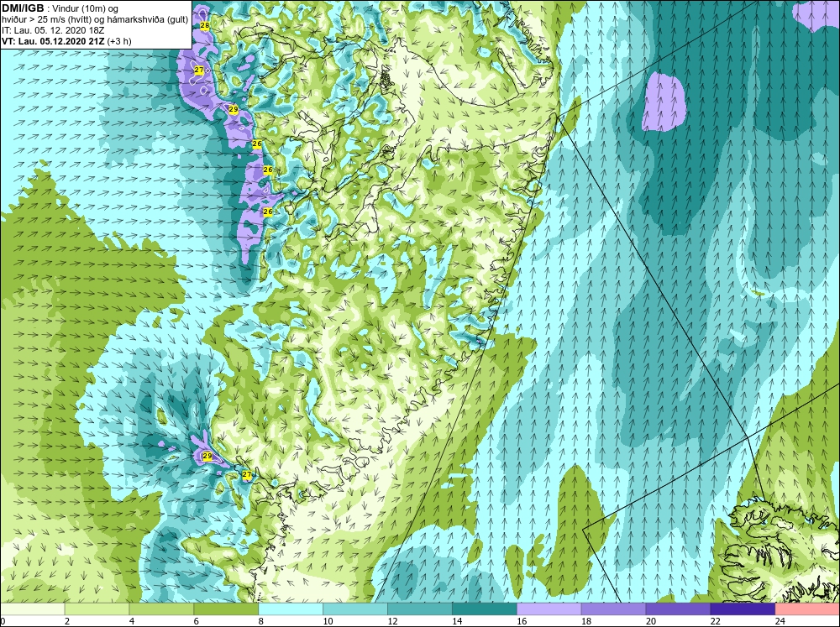Click the 22–24 m/s dark indigo legend swatch

743,609
